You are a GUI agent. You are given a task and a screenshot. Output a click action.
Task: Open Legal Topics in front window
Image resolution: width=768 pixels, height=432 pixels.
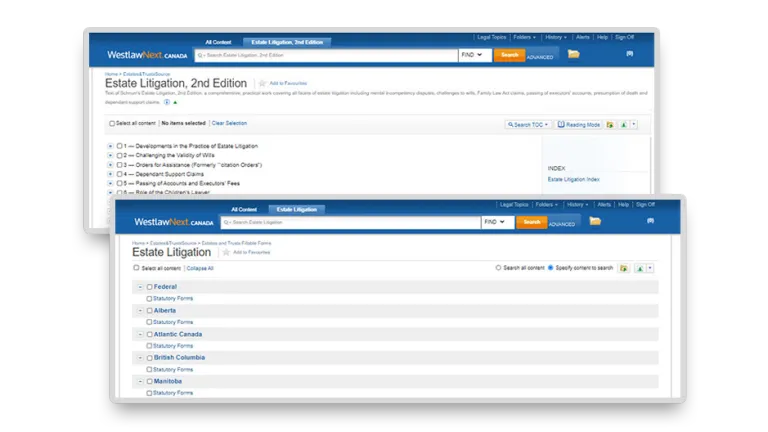click(x=514, y=205)
